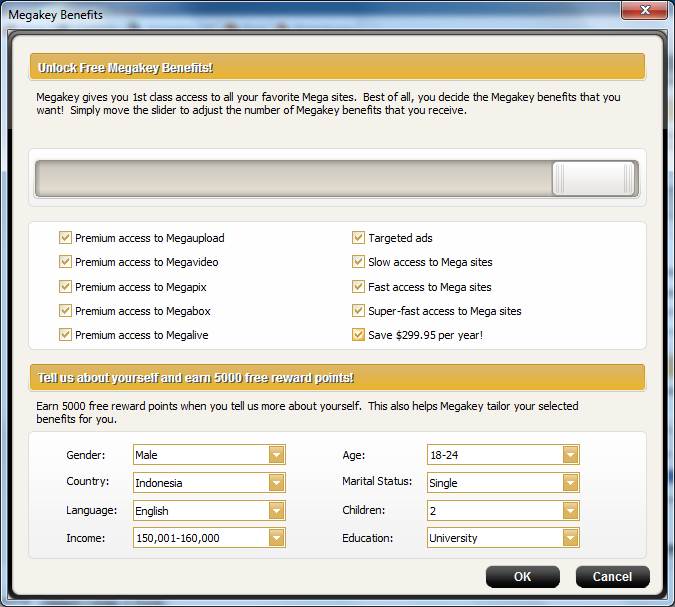The width and height of the screenshot is (675, 607).
Task: Click the 'Unlock Free Megakey Benefits!' heading
Action: tap(125, 68)
